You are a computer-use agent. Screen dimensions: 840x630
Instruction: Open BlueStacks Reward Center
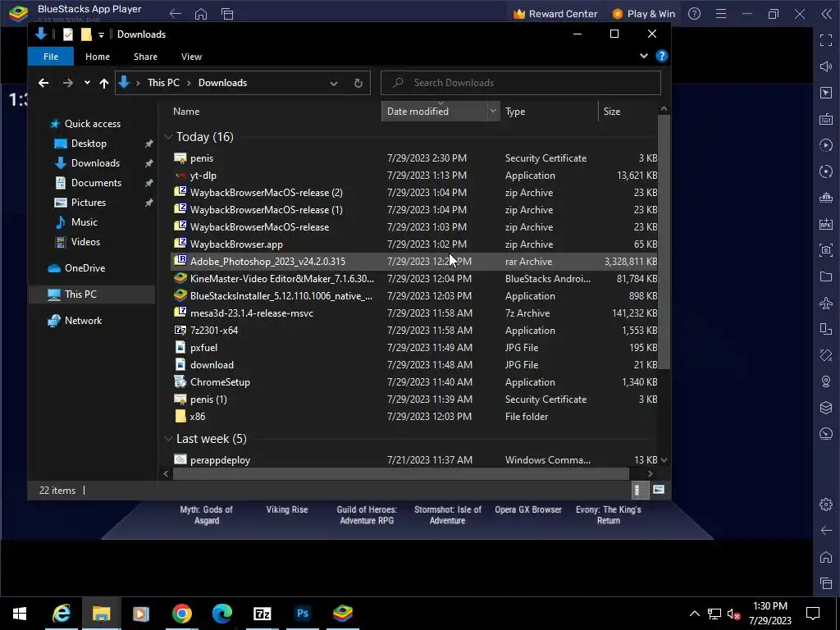point(555,14)
